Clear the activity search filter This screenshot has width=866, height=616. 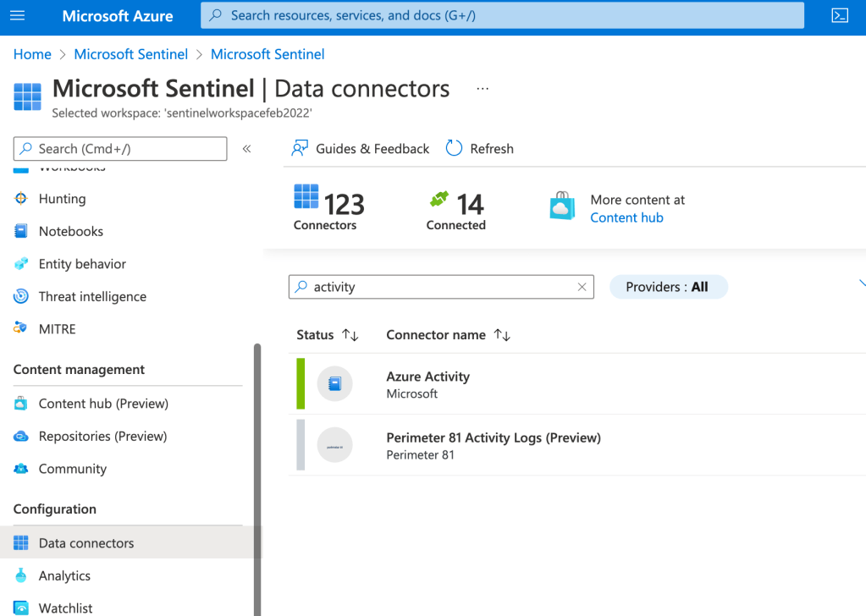click(x=582, y=287)
